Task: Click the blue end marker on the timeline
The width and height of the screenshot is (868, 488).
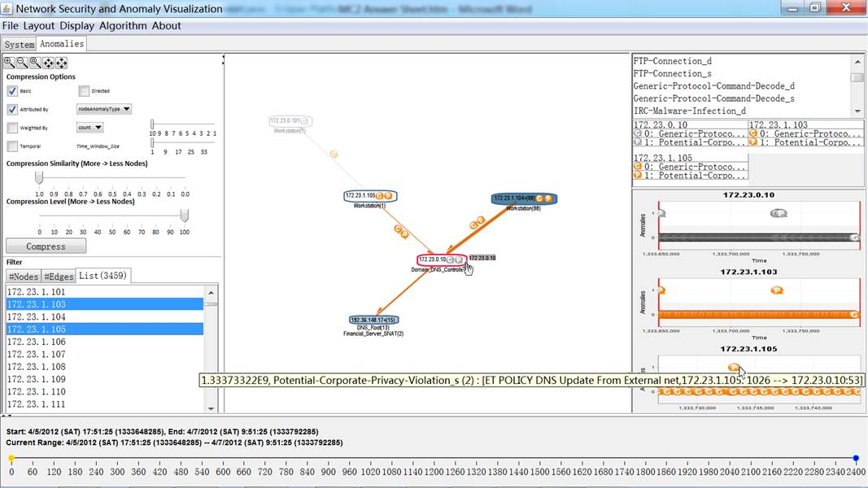Action: pyautogui.click(x=856, y=459)
